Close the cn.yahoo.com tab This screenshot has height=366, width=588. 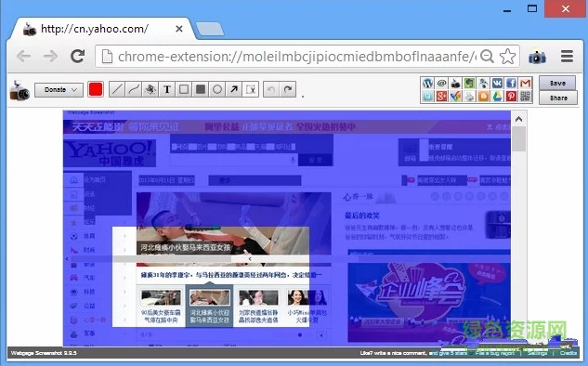coord(179,29)
